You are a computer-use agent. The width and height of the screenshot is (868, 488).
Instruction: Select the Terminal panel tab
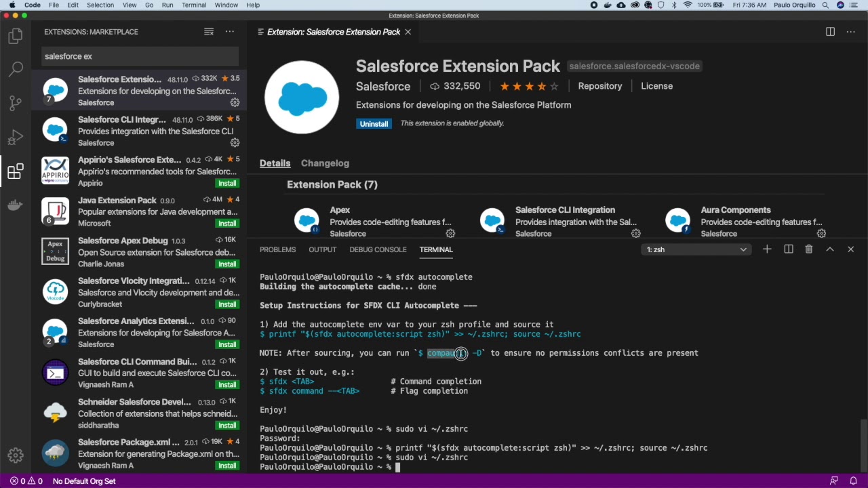click(x=436, y=249)
